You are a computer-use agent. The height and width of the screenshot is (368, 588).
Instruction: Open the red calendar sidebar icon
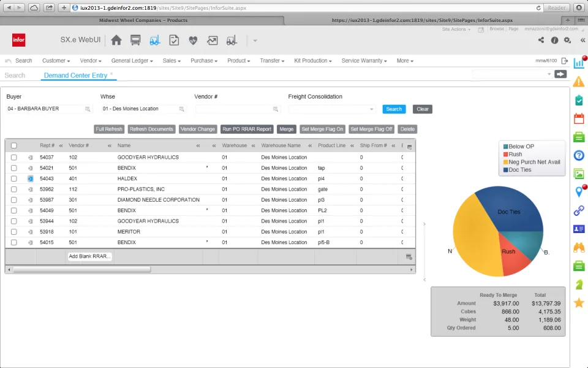point(579,118)
